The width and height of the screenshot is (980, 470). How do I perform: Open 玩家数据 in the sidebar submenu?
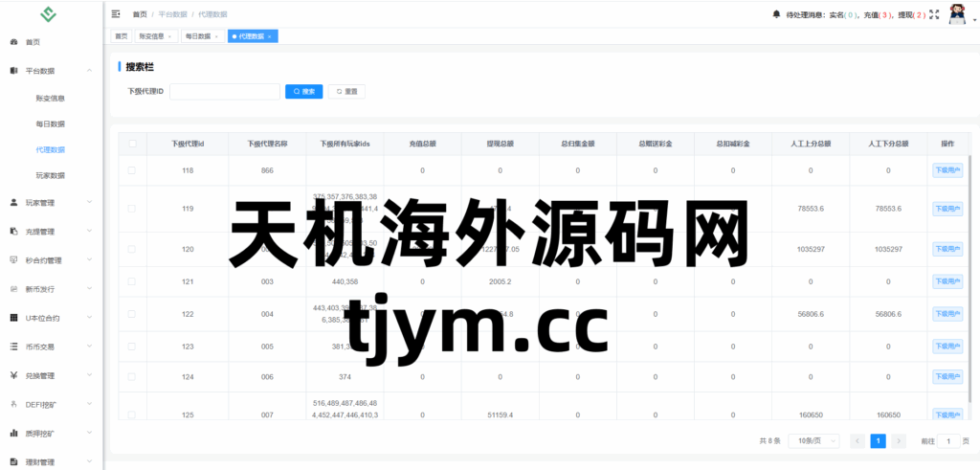(50, 176)
